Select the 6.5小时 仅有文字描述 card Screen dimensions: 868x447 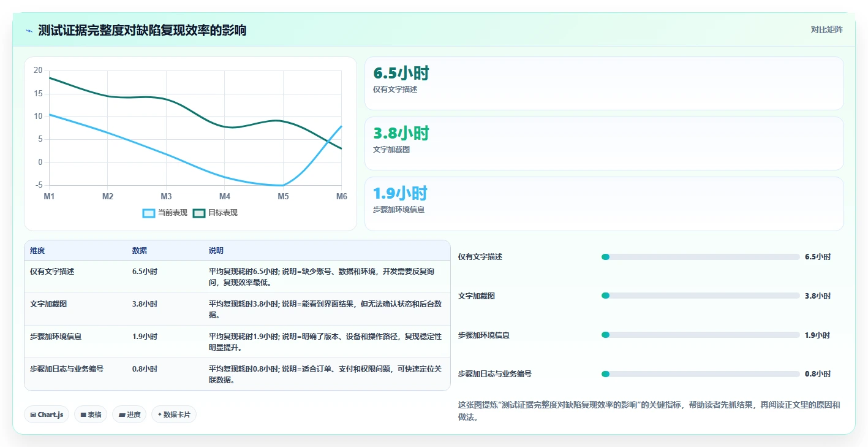(604, 83)
